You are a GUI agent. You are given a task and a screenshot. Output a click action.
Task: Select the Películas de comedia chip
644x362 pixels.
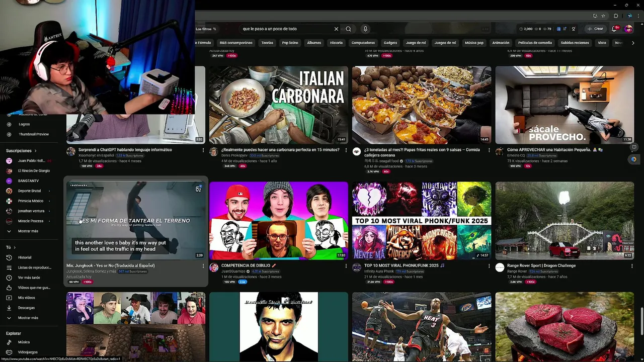pos(535,43)
